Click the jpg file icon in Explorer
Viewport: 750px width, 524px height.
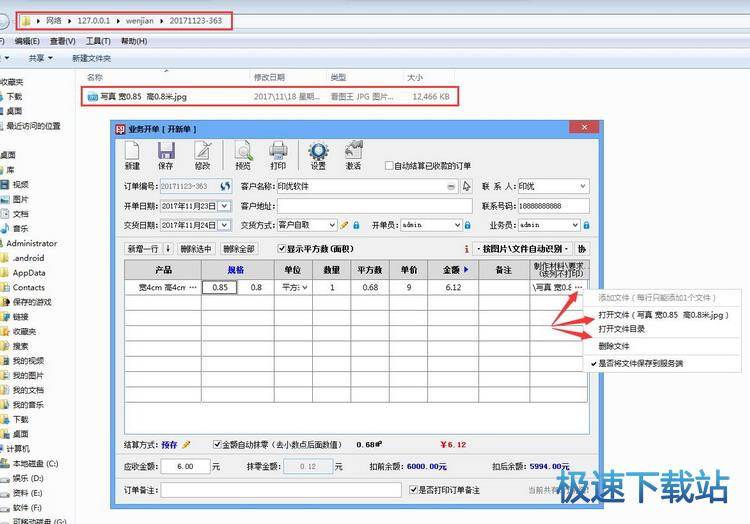point(93,97)
